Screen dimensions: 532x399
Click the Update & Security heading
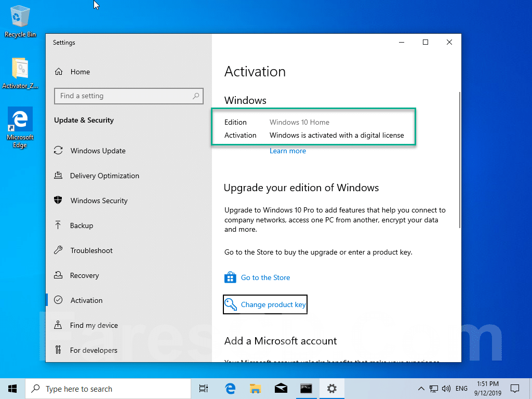84,120
